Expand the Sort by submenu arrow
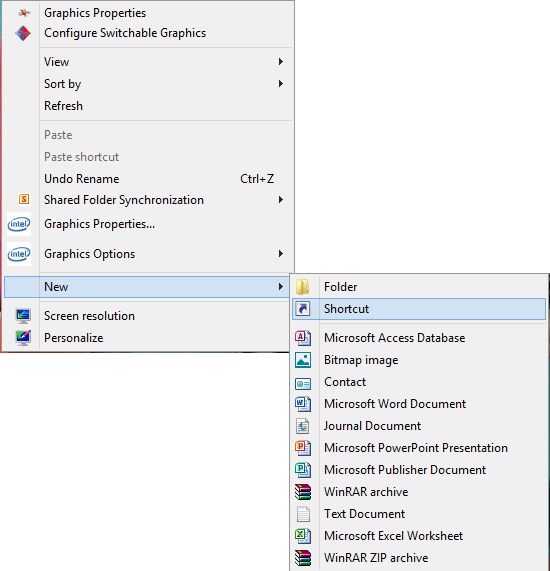 (x=280, y=84)
